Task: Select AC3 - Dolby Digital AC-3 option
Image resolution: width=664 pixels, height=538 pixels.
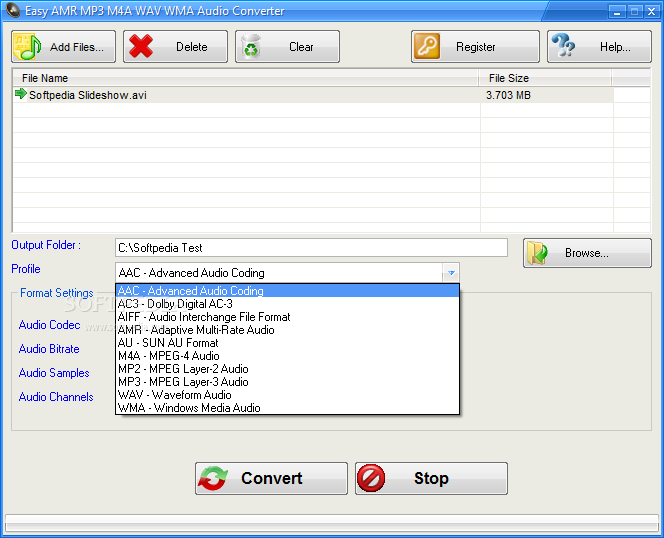Action: [288, 304]
